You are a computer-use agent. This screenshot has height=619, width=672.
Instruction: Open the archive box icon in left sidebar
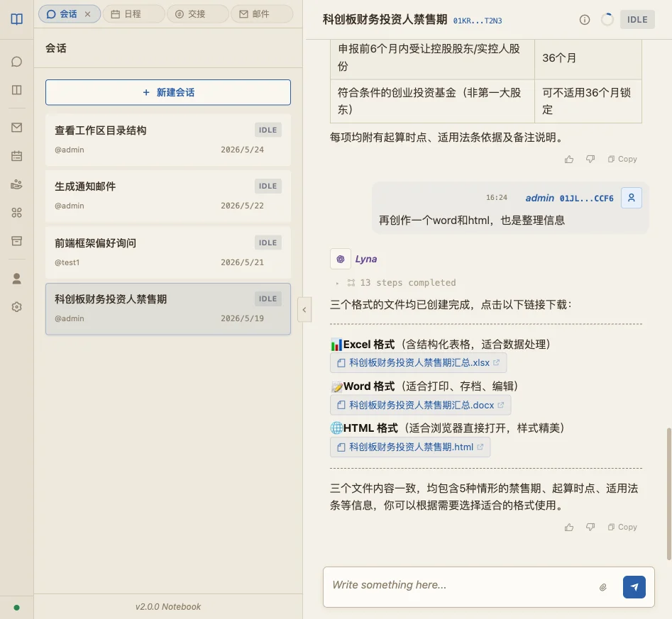17,241
